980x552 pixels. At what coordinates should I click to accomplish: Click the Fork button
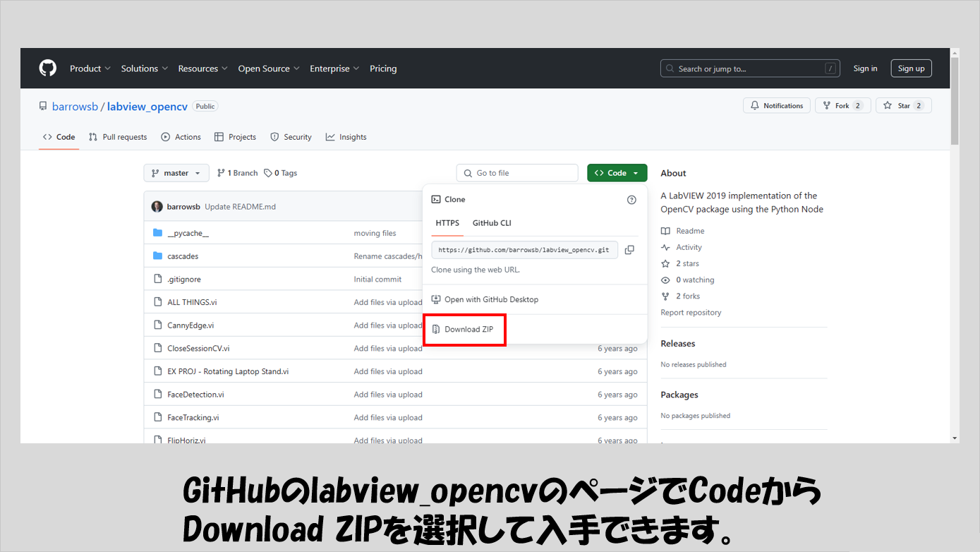click(x=843, y=106)
